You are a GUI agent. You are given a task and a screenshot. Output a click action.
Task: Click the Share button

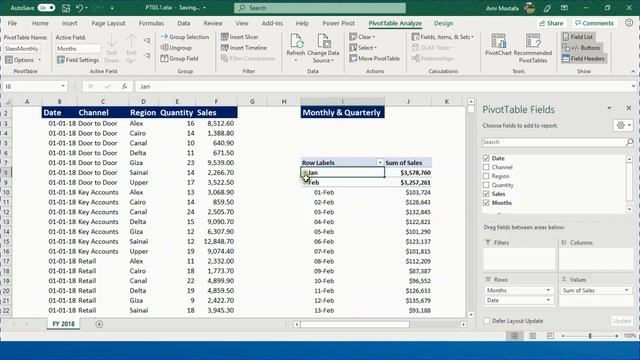[551, 23]
